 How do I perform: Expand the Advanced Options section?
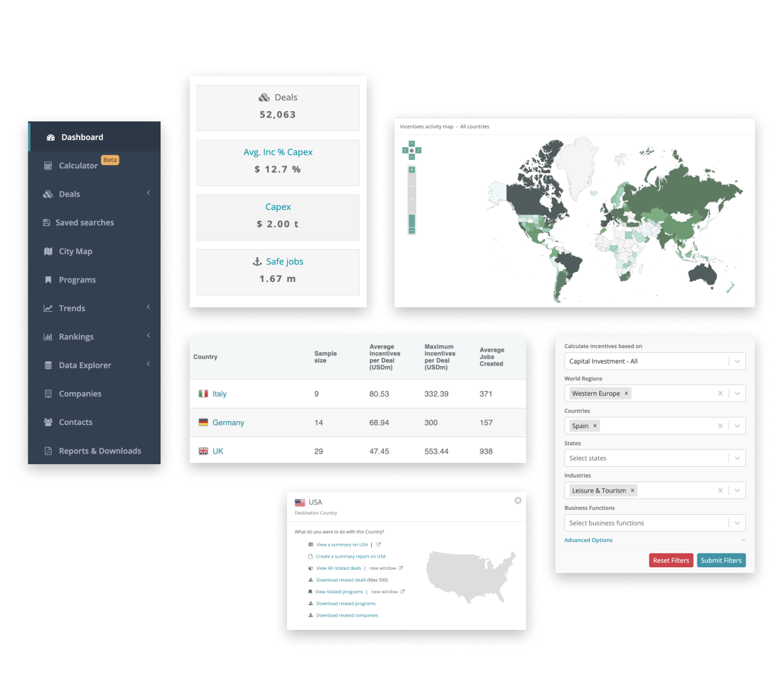tap(588, 539)
